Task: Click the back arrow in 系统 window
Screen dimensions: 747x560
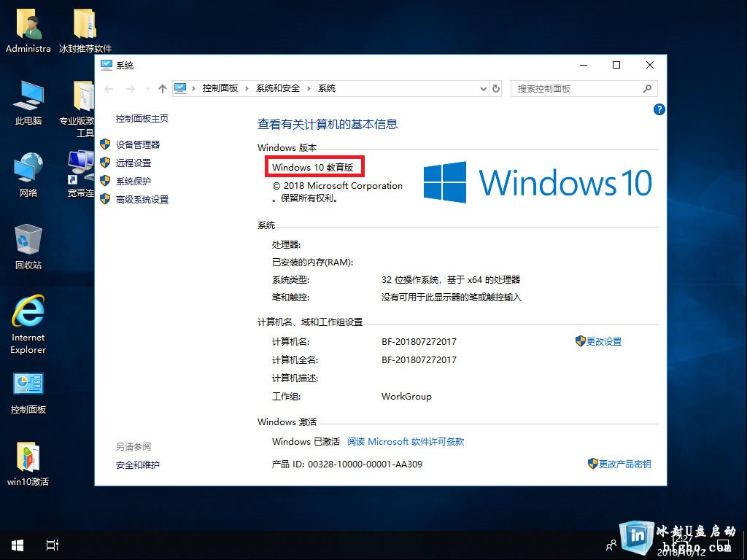Action: 109,89
